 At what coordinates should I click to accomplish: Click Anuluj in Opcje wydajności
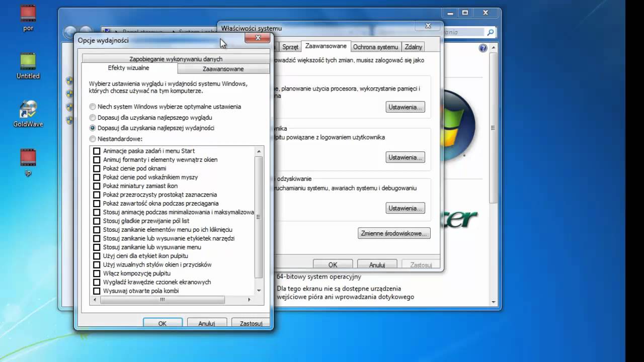point(207,323)
